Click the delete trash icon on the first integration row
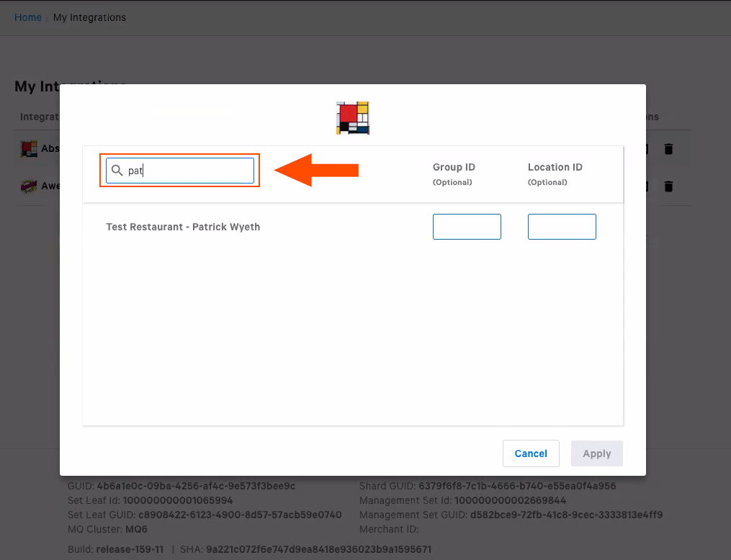731x560 pixels. pos(668,148)
